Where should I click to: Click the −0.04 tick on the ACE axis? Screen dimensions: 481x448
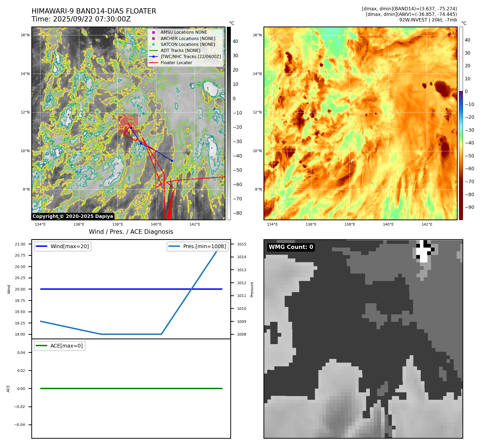(20, 425)
